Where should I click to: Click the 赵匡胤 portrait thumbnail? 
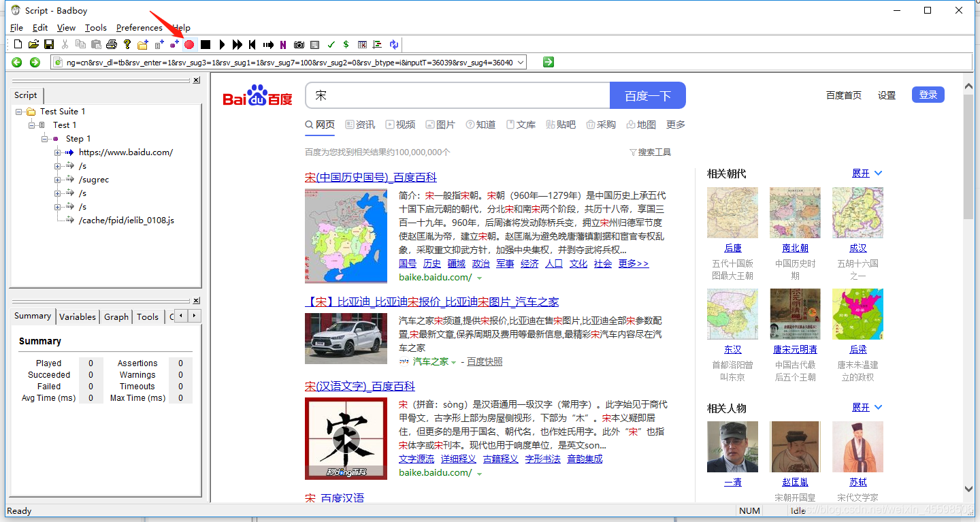[x=796, y=446]
